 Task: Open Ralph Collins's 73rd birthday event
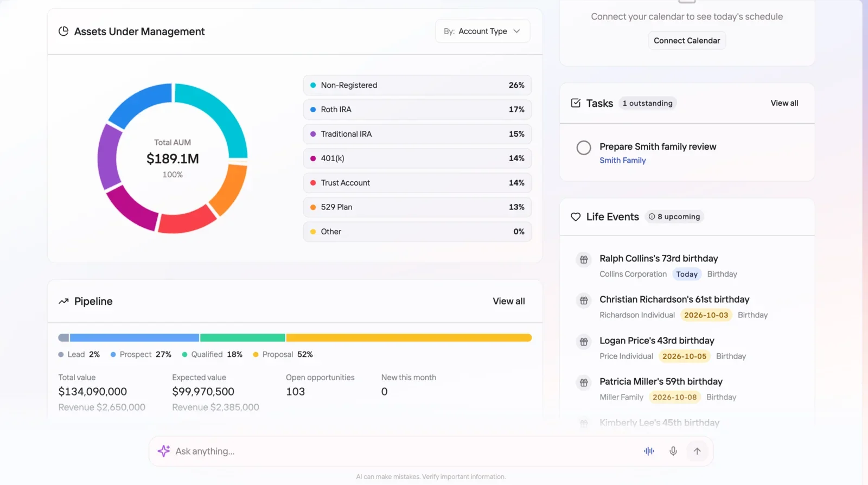pyautogui.click(x=659, y=259)
